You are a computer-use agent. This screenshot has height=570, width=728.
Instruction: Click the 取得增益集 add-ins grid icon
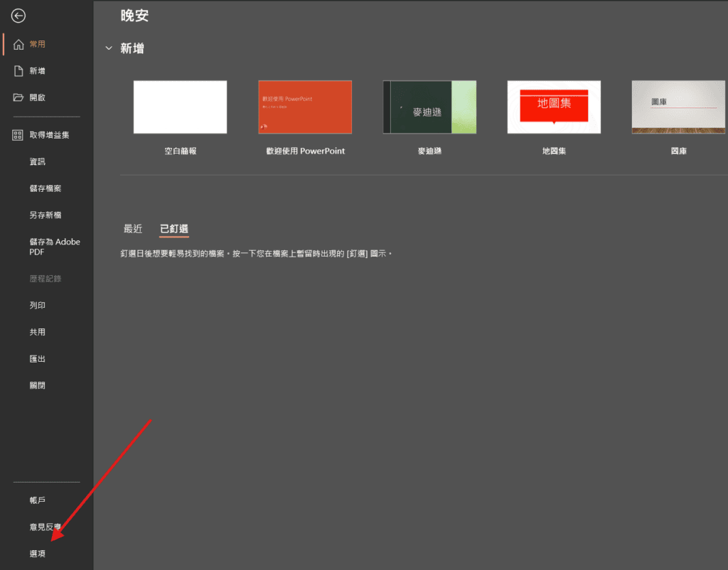pyautogui.click(x=18, y=135)
